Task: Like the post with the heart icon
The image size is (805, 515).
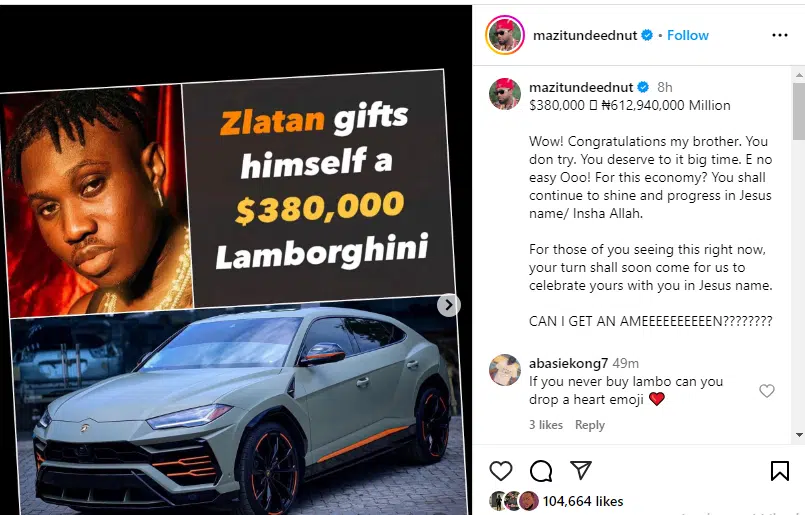Action: click(x=501, y=471)
